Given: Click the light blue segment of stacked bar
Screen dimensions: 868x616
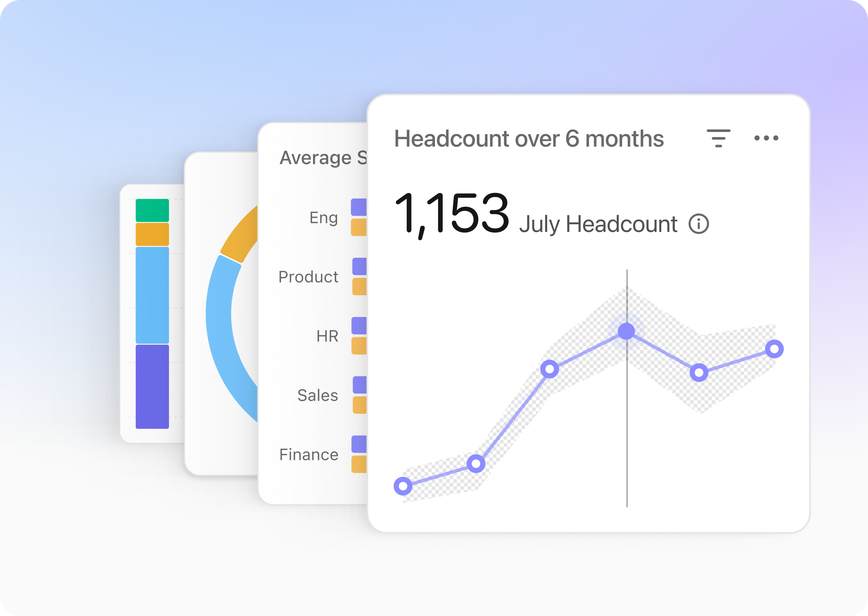Looking at the screenshot, I should [x=152, y=295].
